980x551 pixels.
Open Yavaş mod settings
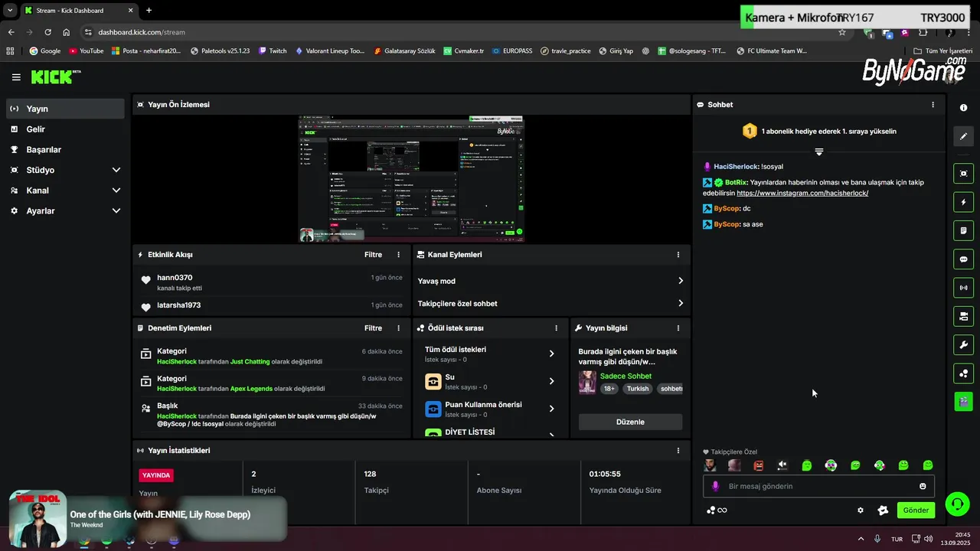click(x=550, y=281)
